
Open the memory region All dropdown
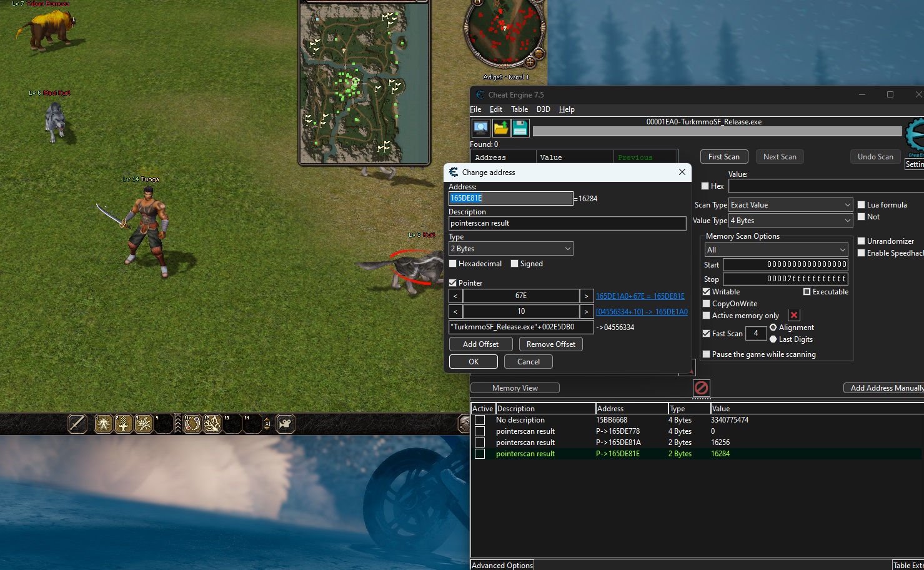click(x=776, y=250)
